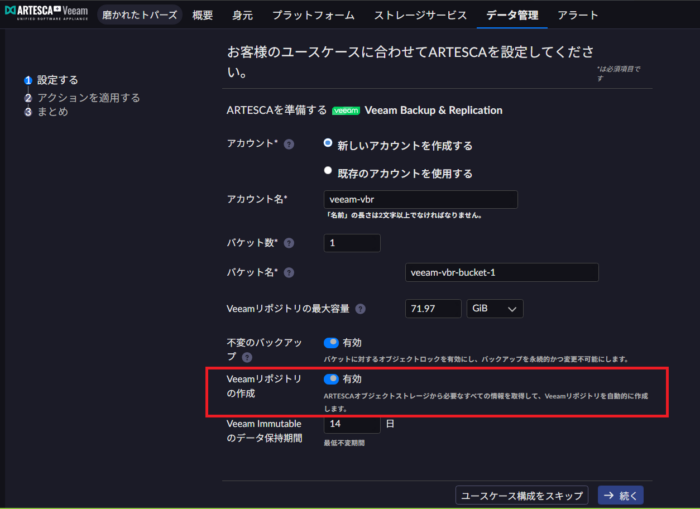Select 既存のアカウントを使用する radio button
Image resolution: width=700 pixels, height=509 pixels.
(328, 171)
